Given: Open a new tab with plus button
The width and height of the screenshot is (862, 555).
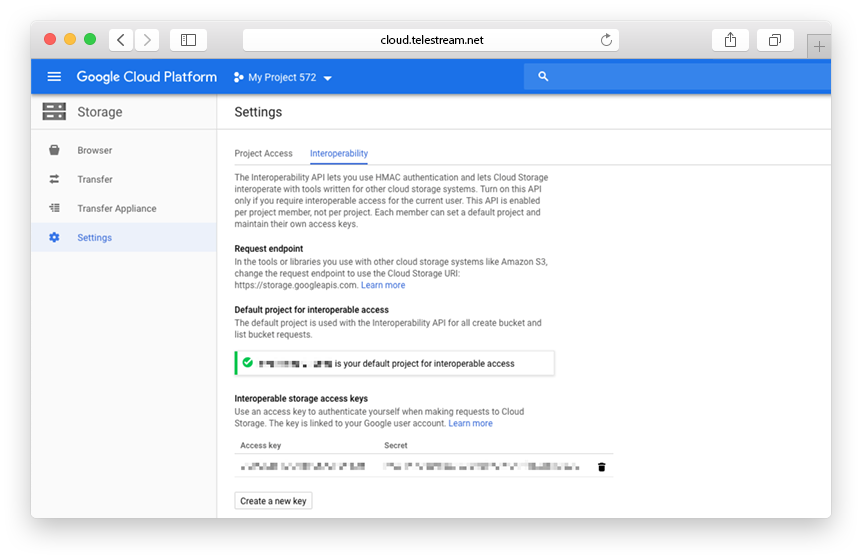Looking at the screenshot, I should tap(819, 46).
